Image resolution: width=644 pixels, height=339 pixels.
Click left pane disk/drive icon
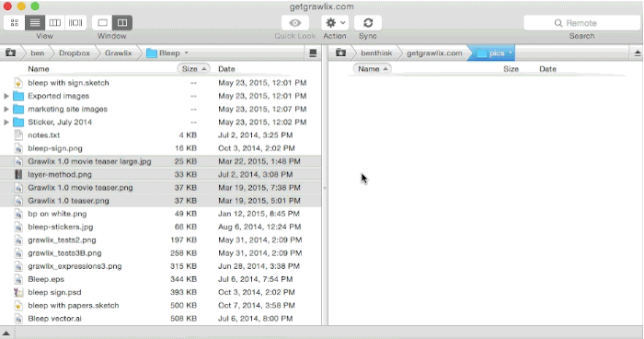point(313,53)
